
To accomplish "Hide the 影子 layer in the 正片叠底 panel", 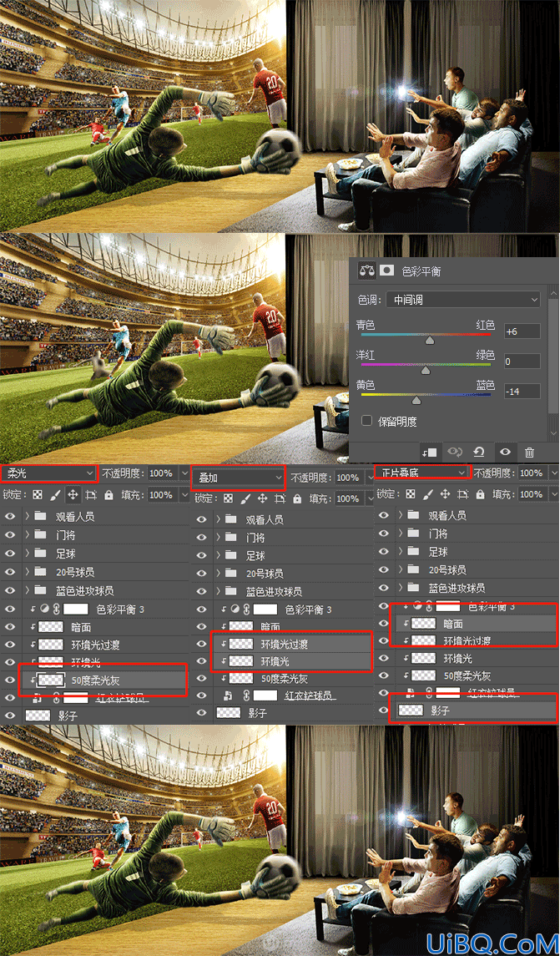I will click(x=384, y=710).
